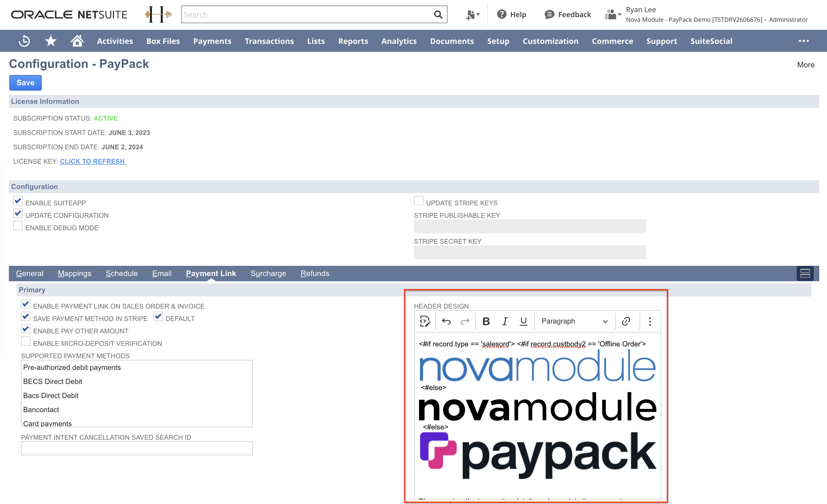Click the Payment Intent Cancellation Saved Search ID field
Screen dimensions: 827x504
coord(137,448)
